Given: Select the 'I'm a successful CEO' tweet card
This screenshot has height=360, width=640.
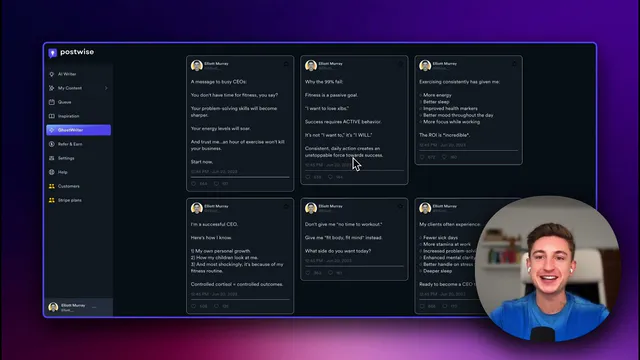Looking at the screenshot, I should coord(240,256).
